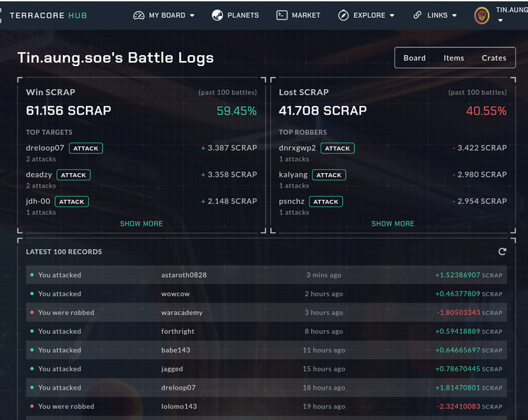The image size is (528, 420).
Task: Expand the Links dropdown arrow
Action: coord(454,16)
